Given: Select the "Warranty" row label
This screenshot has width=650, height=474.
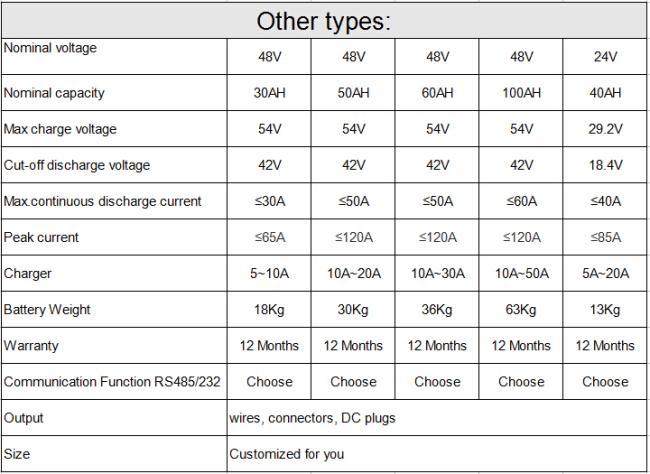Looking at the screenshot, I should point(31,345).
